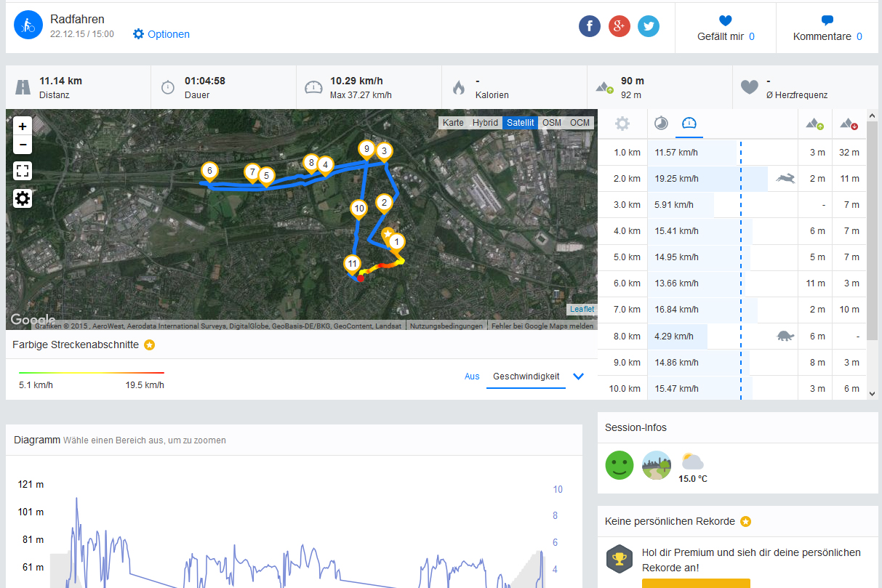Click the speedometer icon for average speed
The width and height of the screenshot is (882, 588).
[x=313, y=87]
